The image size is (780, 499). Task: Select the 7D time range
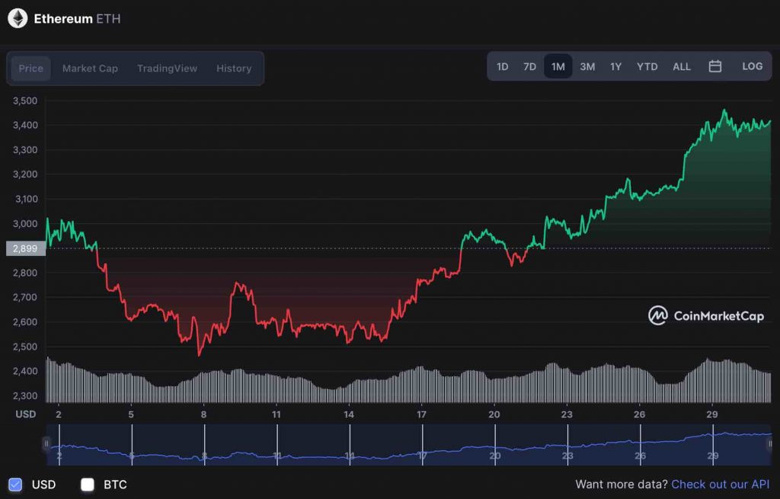(x=530, y=67)
